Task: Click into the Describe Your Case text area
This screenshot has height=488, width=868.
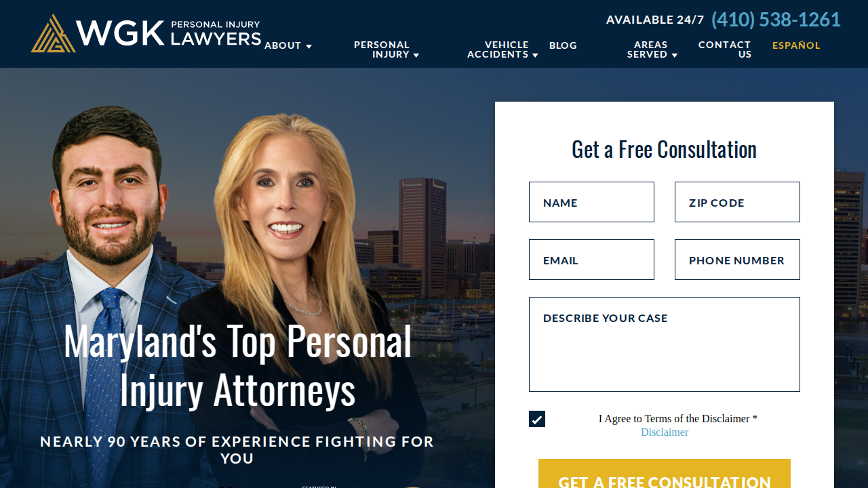Action: (x=665, y=344)
